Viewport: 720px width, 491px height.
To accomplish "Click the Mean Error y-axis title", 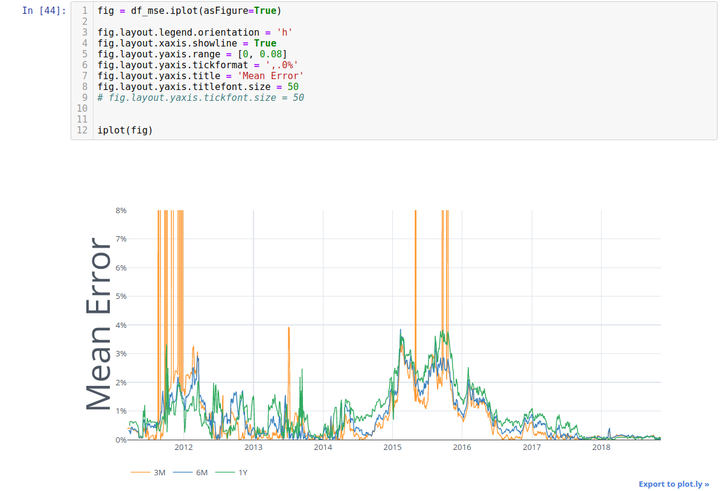I will point(98,324).
